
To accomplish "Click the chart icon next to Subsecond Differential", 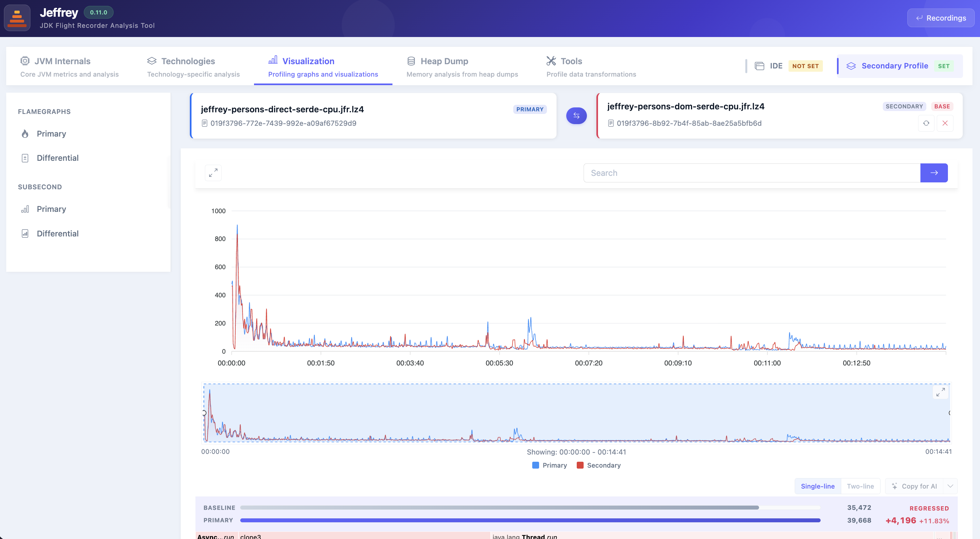I will pyautogui.click(x=25, y=233).
